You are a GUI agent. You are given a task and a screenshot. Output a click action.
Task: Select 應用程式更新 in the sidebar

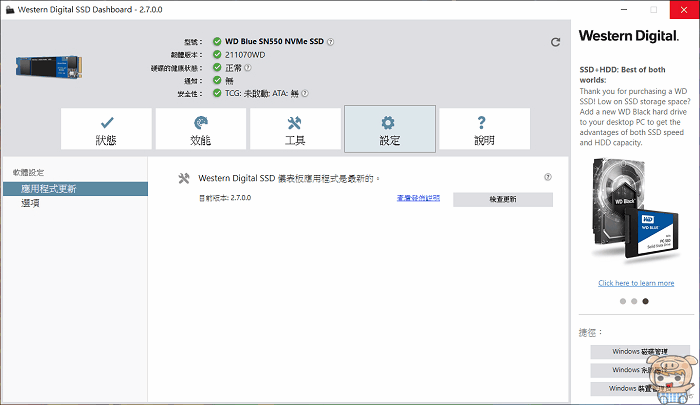pyautogui.click(x=75, y=188)
